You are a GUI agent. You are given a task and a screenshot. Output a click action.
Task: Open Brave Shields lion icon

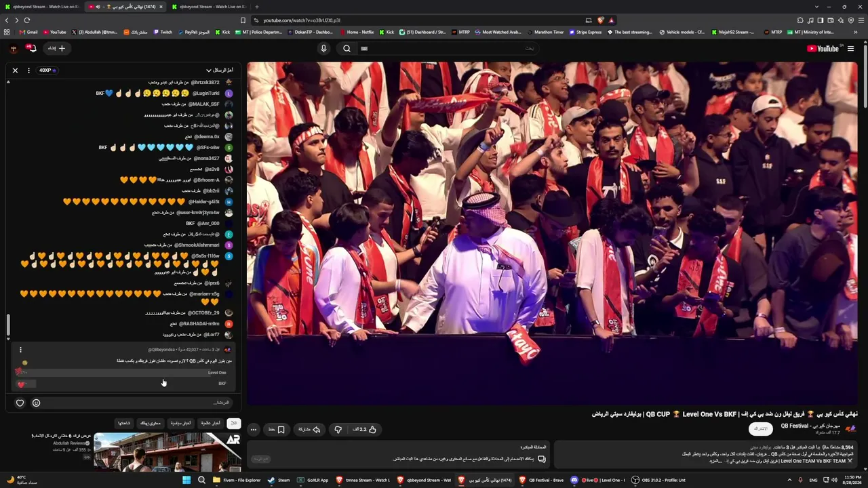[600, 20]
